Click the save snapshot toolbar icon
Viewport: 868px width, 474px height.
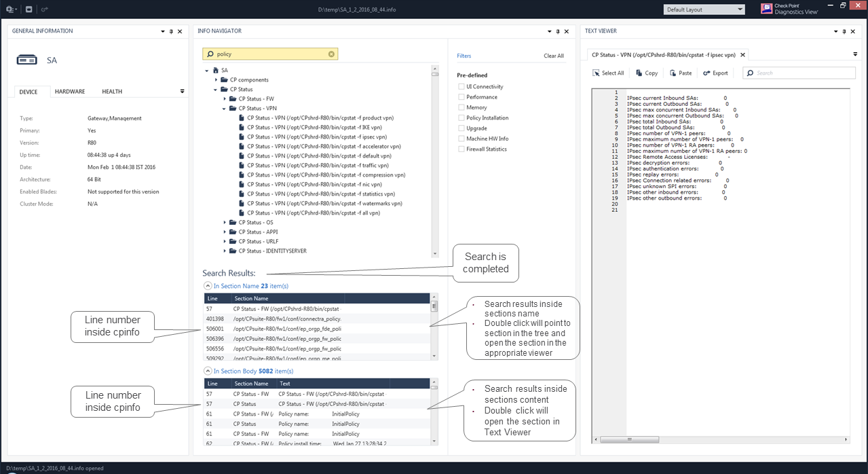[x=29, y=10]
